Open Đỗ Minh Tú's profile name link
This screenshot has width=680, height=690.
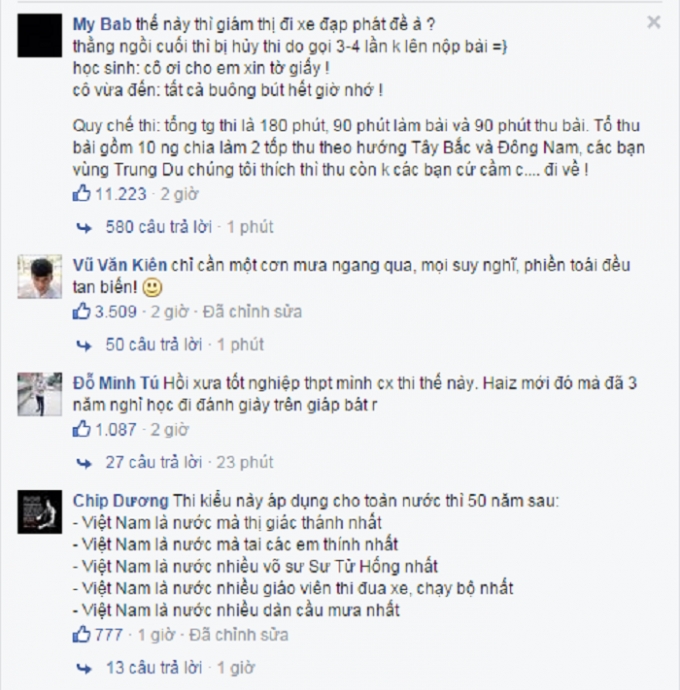click(116, 383)
